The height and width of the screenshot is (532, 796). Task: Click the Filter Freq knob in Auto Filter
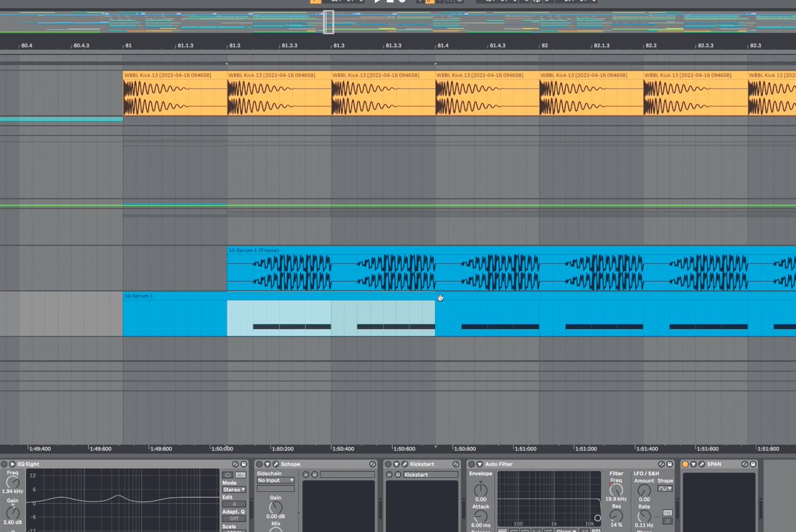(616, 490)
